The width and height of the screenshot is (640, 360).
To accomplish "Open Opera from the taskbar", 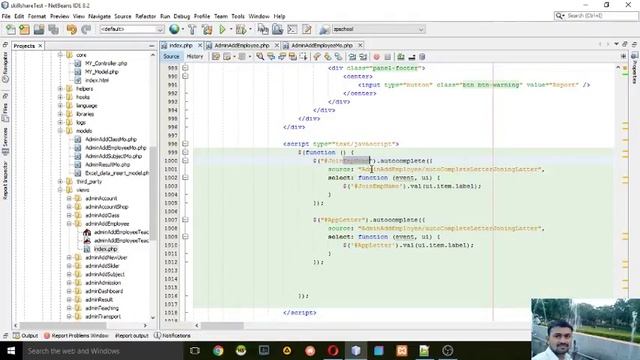I will (333, 351).
